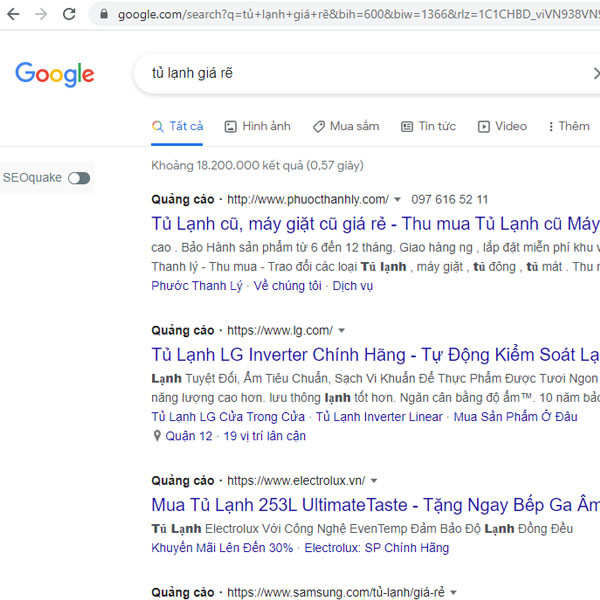Click the map pin icon beside Quận 12

pyautogui.click(x=157, y=436)
